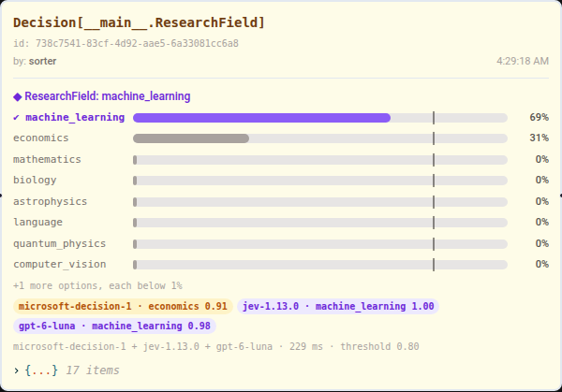Click the checkmark next to machine_learning
This screenshot has height=392, width=562.
pyautogui.click(x=16, y=118)
